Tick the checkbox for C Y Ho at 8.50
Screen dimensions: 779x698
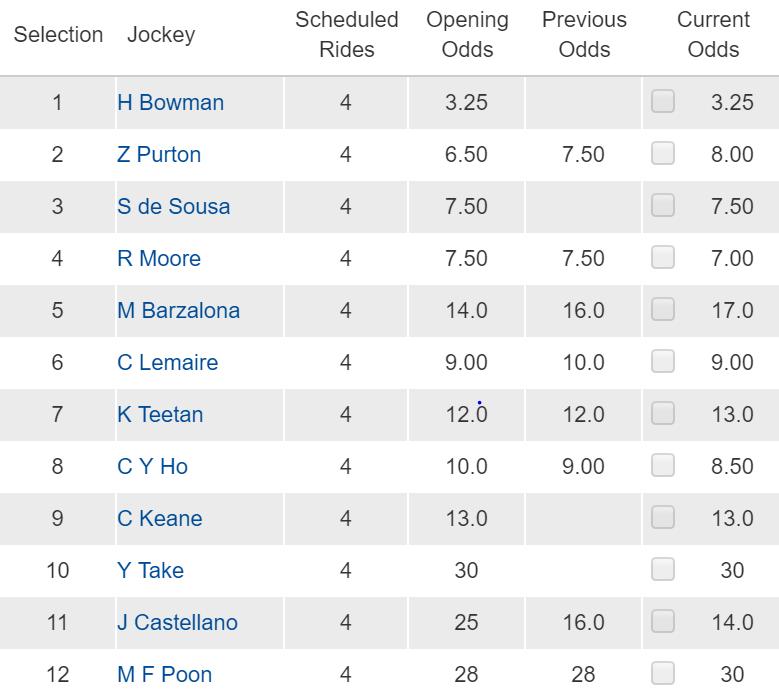click(x=663, y=465)
